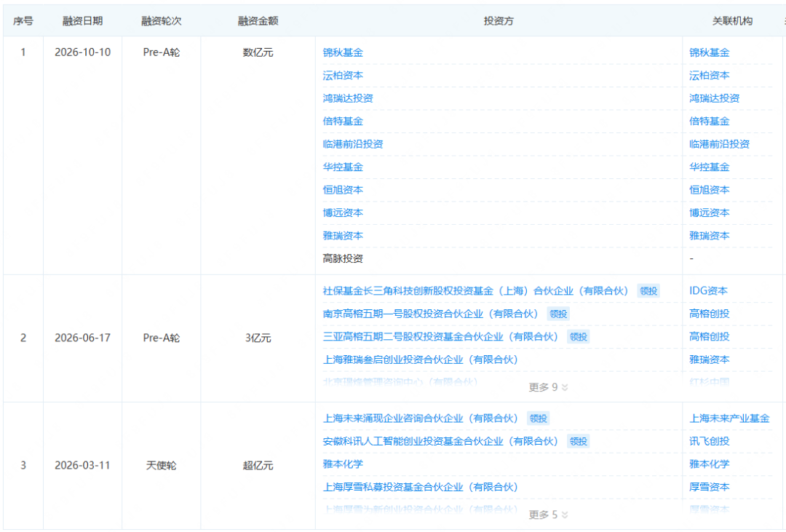
Task: Select Pre-A轮 cell in the 2026-10-10 row
Action: click(162, 52)
